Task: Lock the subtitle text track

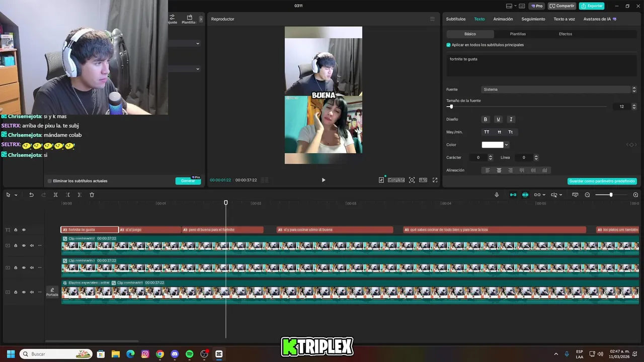Action: point(16,230)
